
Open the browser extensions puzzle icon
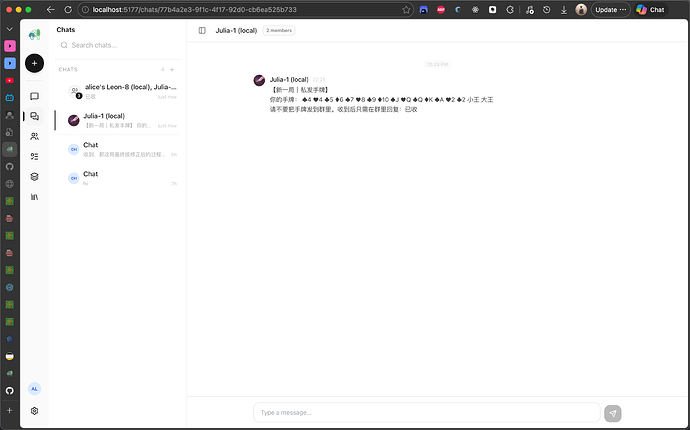click(x=510, y=10)
